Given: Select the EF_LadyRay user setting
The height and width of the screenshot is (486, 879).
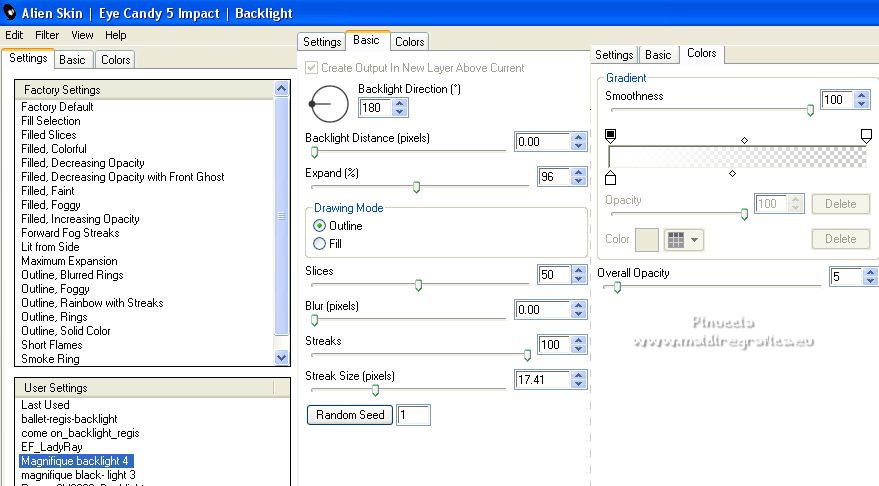Looking at the screenshot, I should (x=52, y=447).
